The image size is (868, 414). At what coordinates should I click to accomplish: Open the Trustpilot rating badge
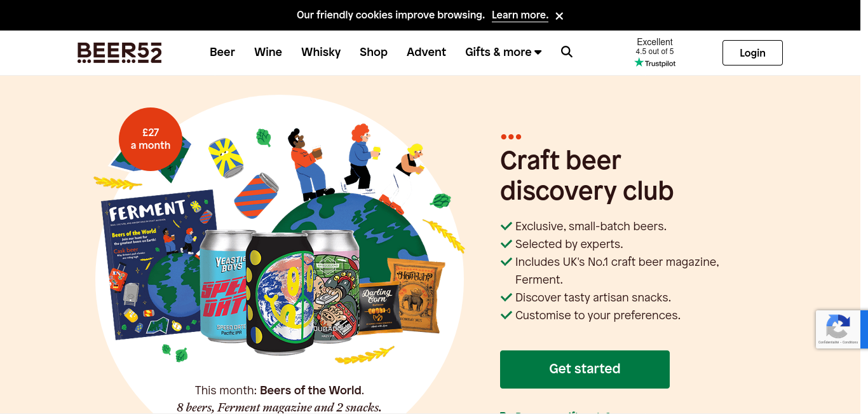654,53
